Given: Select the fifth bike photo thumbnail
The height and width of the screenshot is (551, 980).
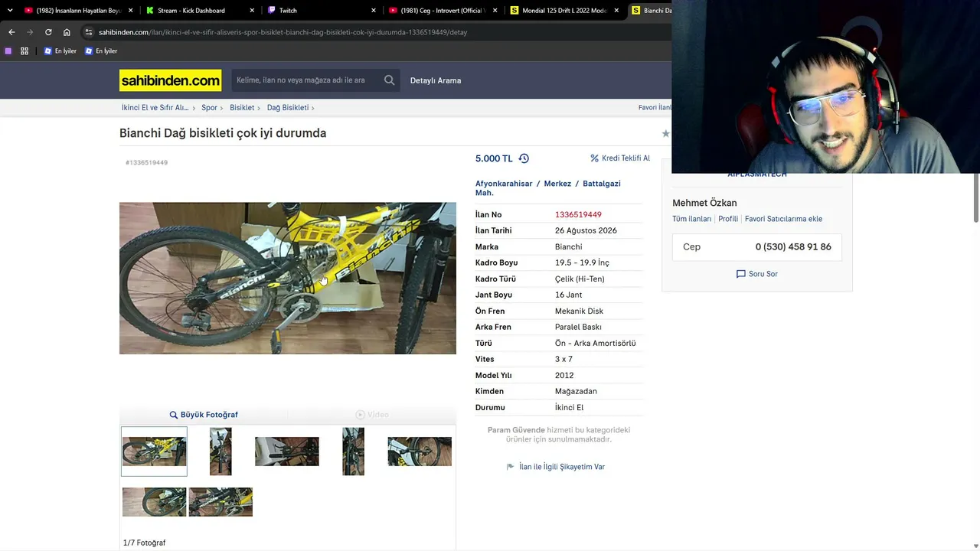Looking at the screenshot, I should [x=420, y=452].
